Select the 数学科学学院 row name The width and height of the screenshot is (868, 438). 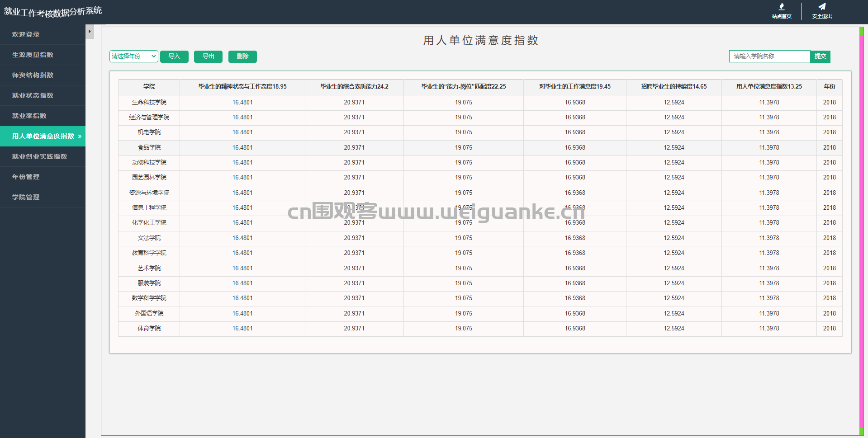point(149,298)
